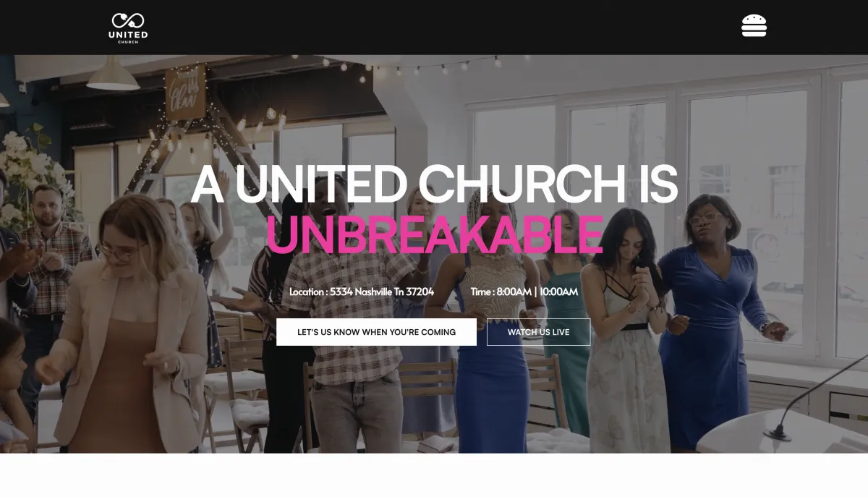Click the Location 5334 Nashville Tn 37204 text
This screenshot has width=868, height=497.
tap(362, 292)
